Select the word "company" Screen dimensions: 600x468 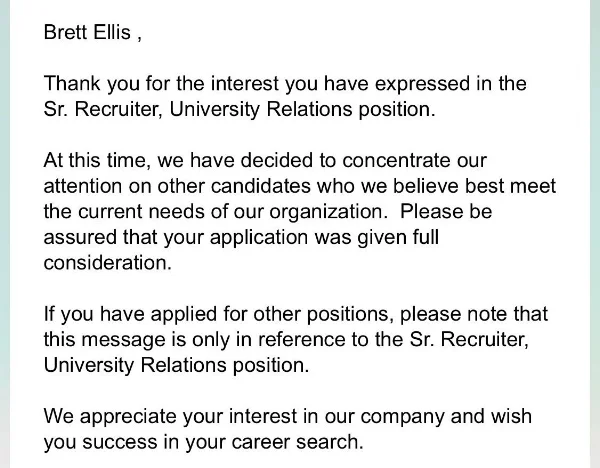click(402, 417)
